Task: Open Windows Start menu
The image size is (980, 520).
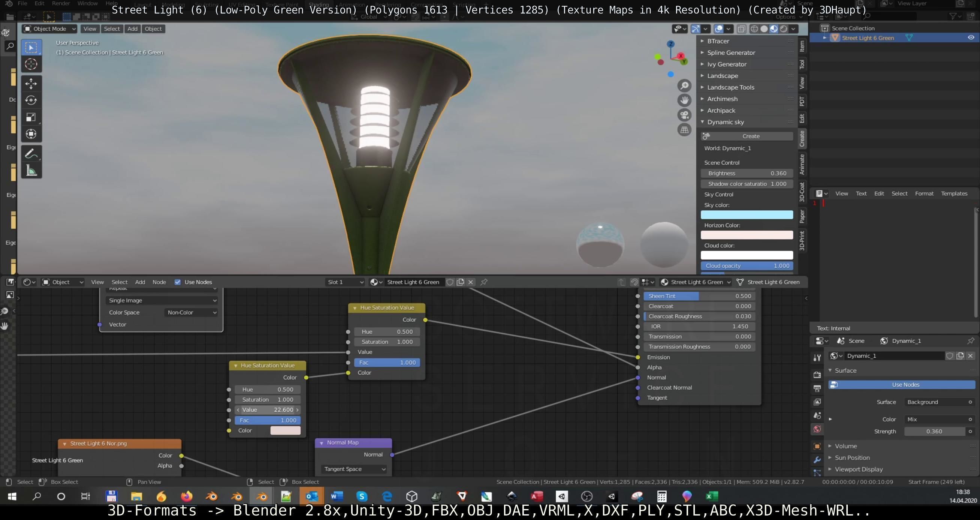Action: click(12, 496)
